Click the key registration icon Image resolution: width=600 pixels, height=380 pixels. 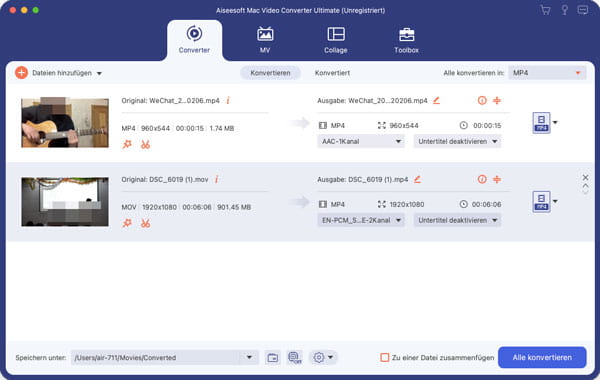[564, 10]
